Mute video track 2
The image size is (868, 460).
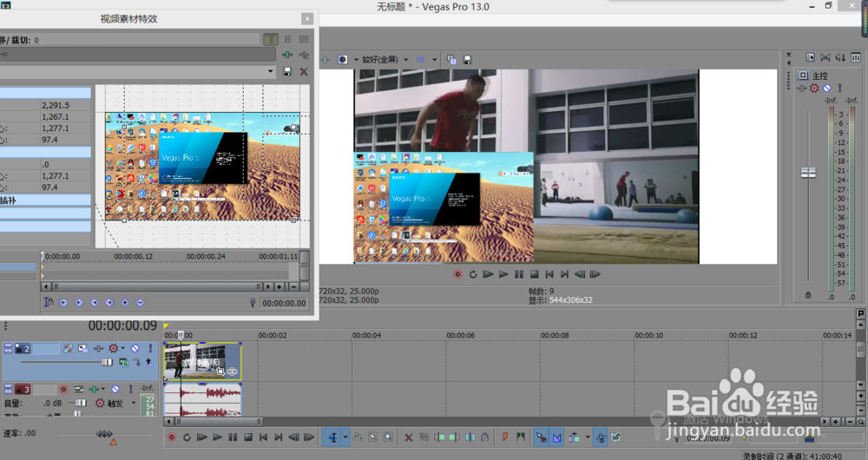135,348
